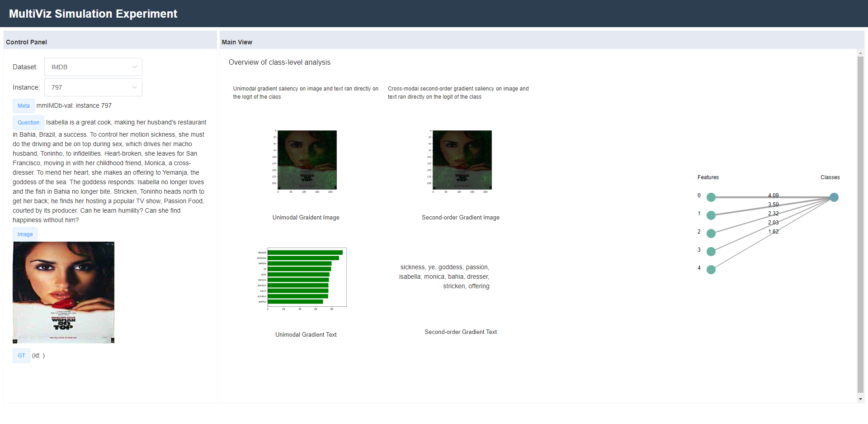Click the edge weight label 2.03

tap(774, 223)
